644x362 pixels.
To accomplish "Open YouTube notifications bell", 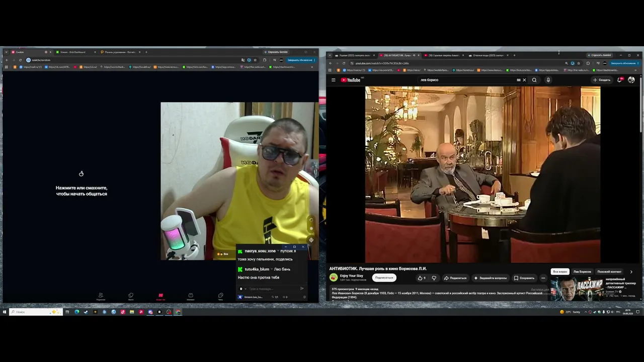I will coord(620,80).
